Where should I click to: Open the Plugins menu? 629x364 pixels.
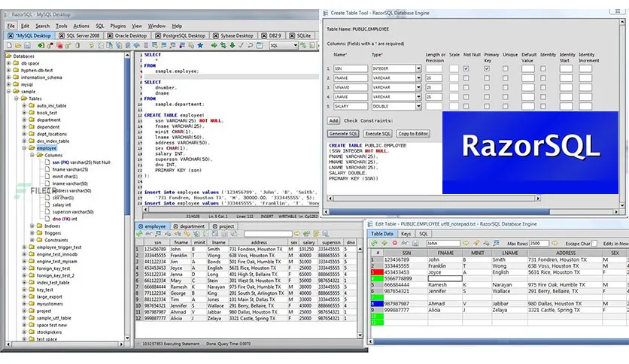click(x=118, y=26)
